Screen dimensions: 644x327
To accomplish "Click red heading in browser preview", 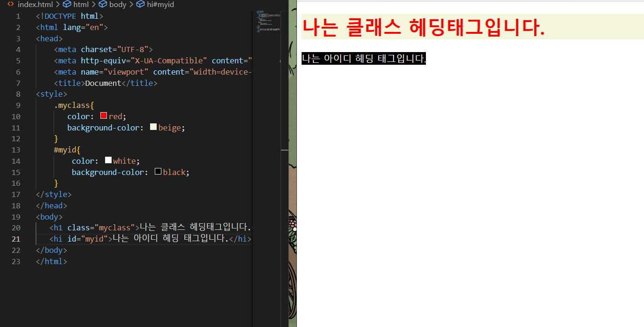I will click(x=424, y=27).
